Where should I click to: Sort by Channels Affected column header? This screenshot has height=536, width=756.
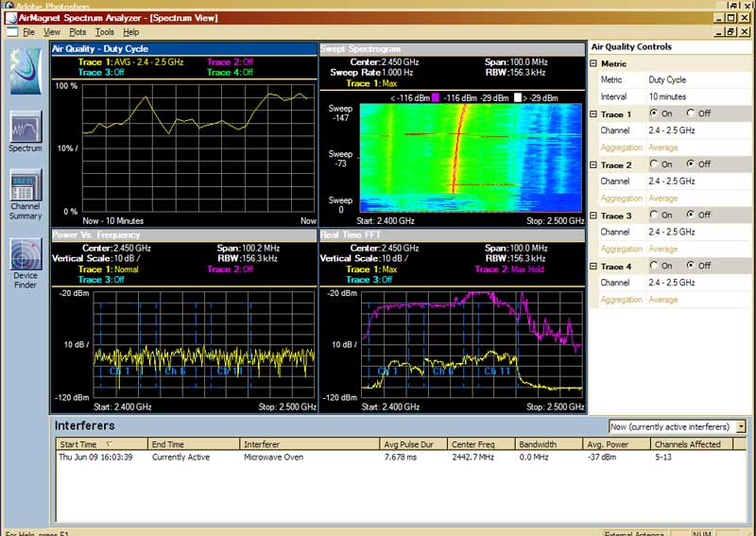coord(692,444)
